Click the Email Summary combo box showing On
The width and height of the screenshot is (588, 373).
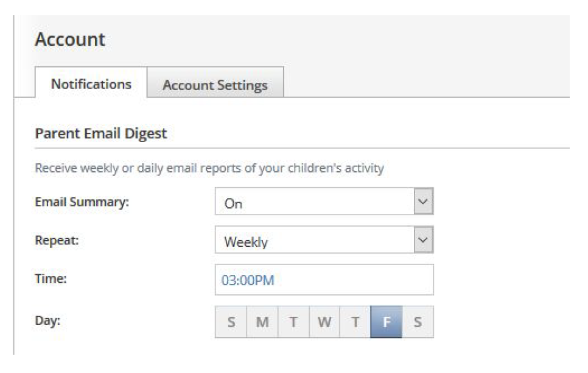coord(313,204)
